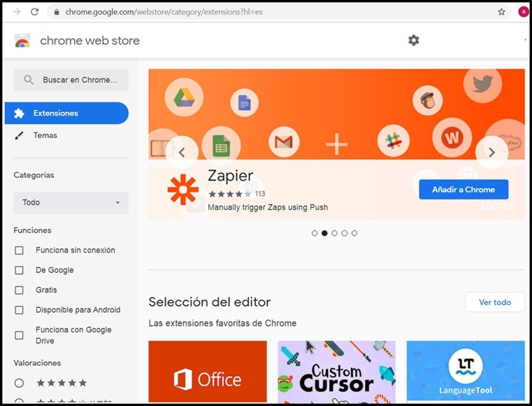This screenshot has width=532, height=406.
Task: Click the padlock site security icon
Action: (56, 12)
